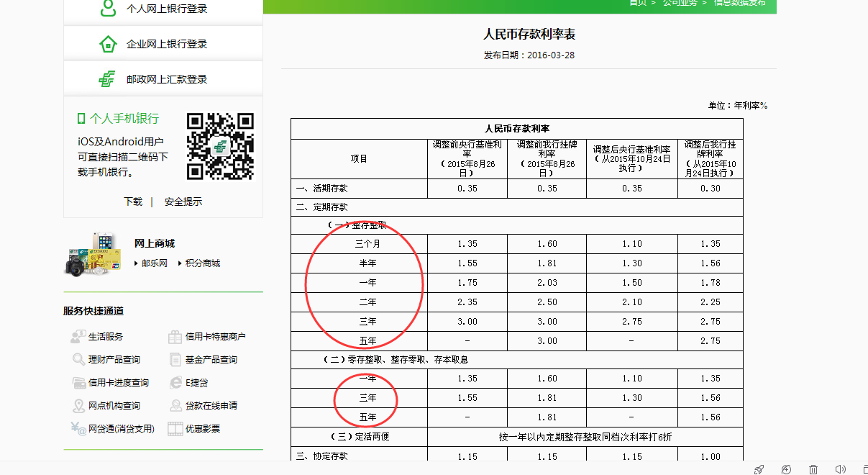Click the 服务快捷通道 section heading
Viewport: 868px width, 475px height.
(x=93, y=311)
